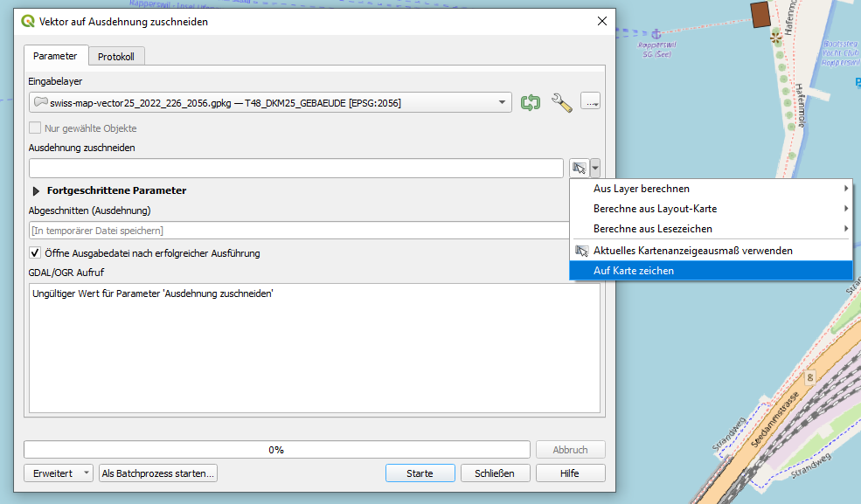Click the brown building marker on map
This screenshot has width=861, height=504.
point(760,13)
